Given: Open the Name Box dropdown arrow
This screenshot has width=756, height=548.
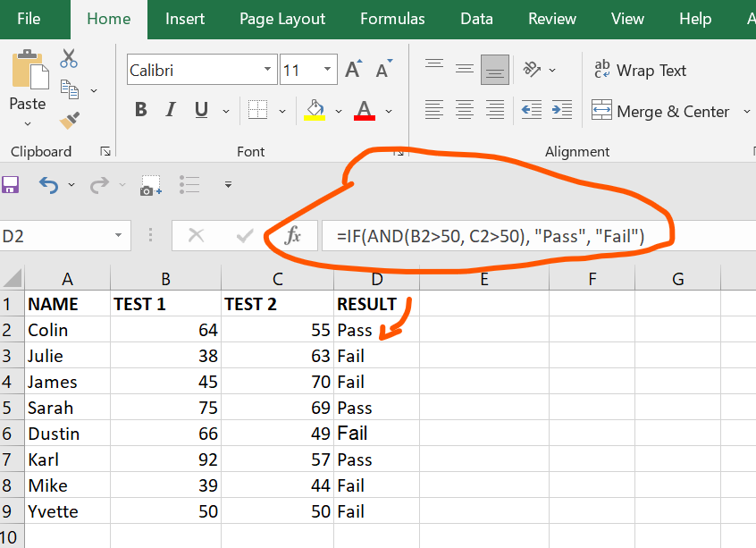Looking at the screenshot, I should pyautogui.click(x=119, y=236).
